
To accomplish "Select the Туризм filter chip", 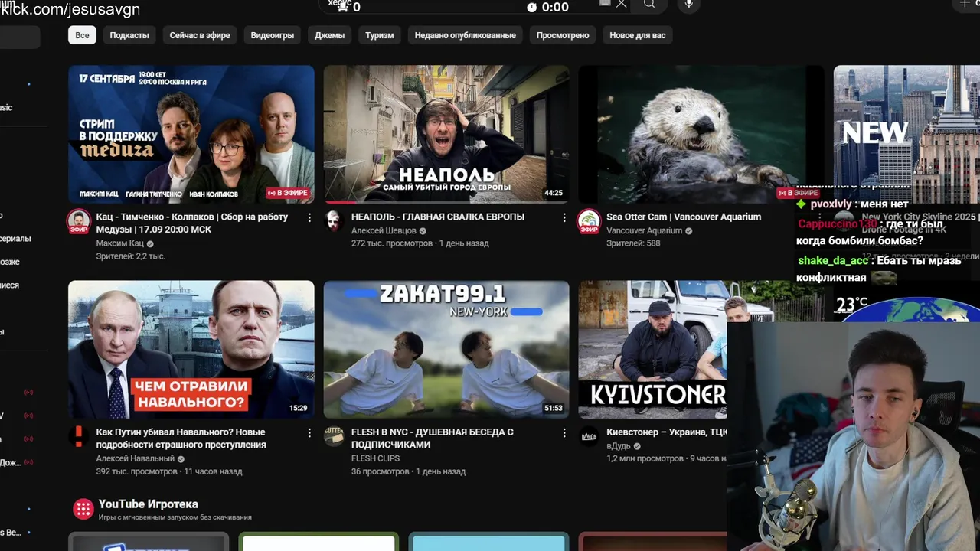I will [x=379, y=35].
